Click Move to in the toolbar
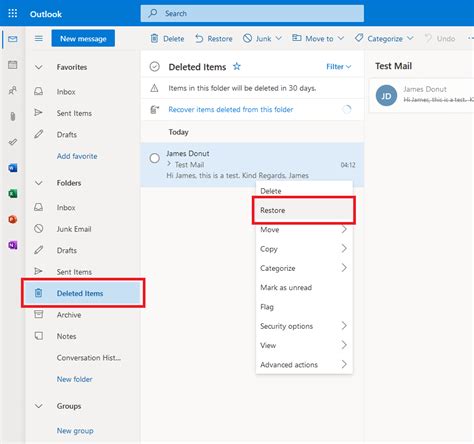 coord(313,39)
